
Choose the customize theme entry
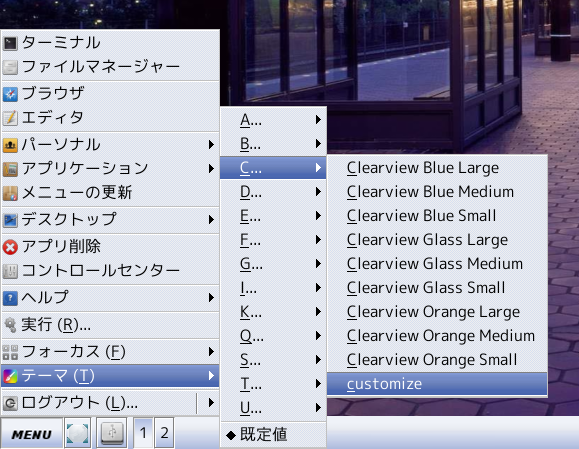[x=437, y=384]
